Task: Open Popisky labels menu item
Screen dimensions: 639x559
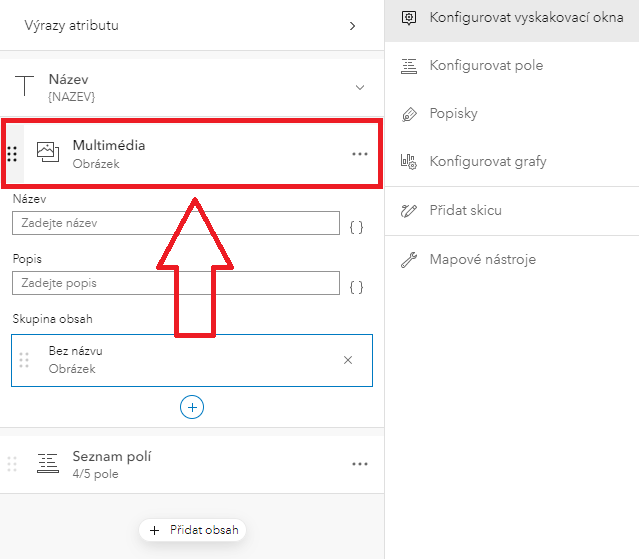Action: pos(512,114)
